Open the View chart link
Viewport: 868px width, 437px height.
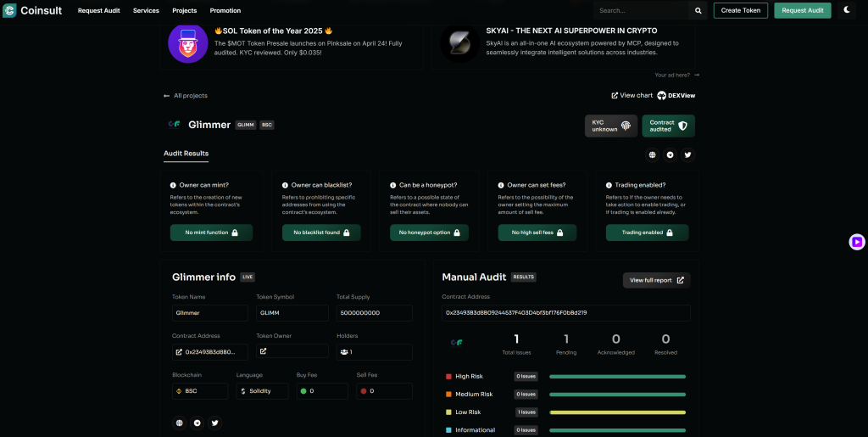[x=632, y=95]
